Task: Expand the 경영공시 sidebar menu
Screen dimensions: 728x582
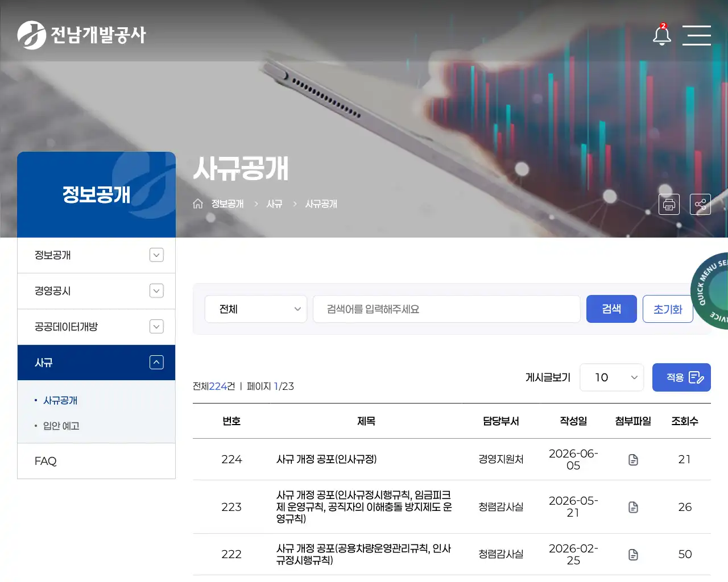Action: click(156, 291)
